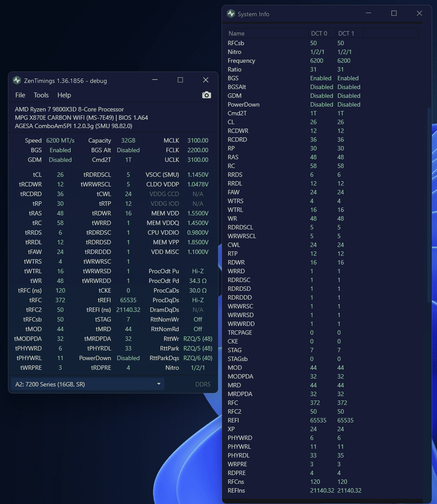Click the RttNomWr Off value

tap(198, 319)
